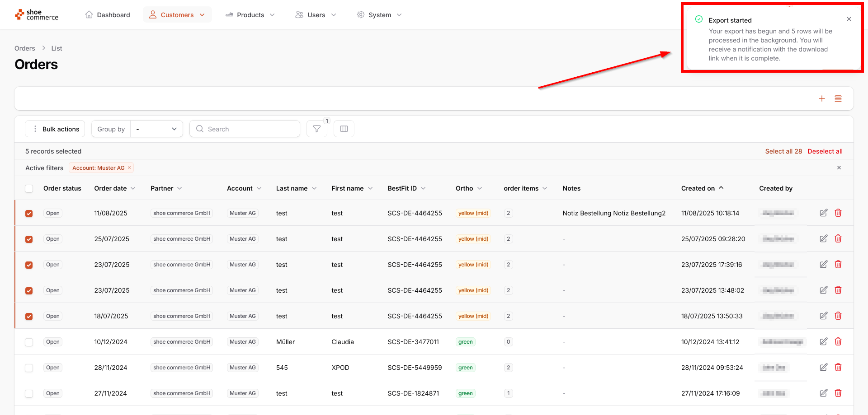
Task: Delete the order dated 25/07/2025
Action: 838,238
